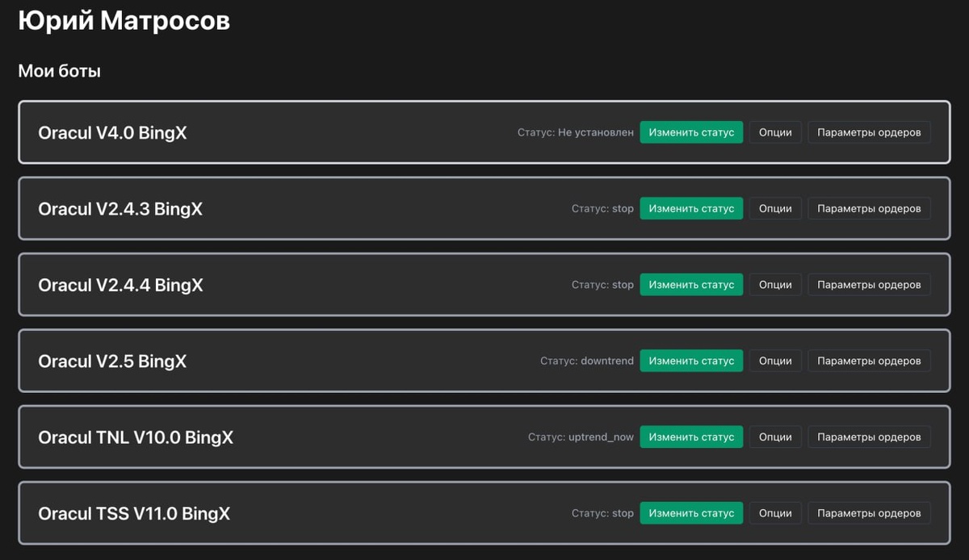Viewport: 969px width, 560px height.
Task: Open Параметры ордеров for Oracul V2.4.3 BingX
Action: [x=869, y=208]
